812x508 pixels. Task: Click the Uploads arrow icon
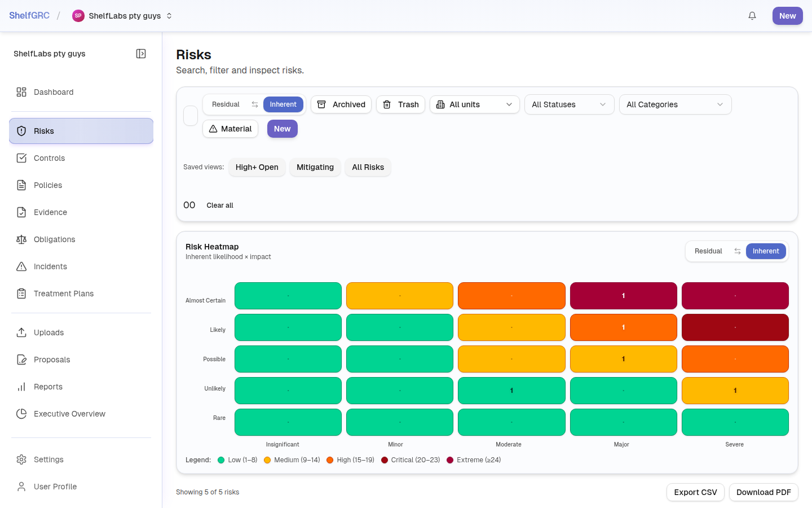point(21,332)
